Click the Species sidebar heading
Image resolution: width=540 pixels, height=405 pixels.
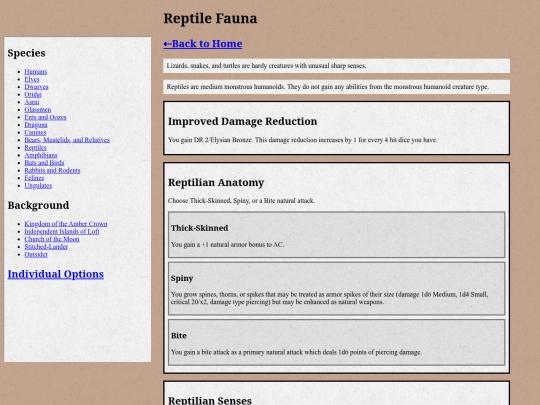click(27, 53)
